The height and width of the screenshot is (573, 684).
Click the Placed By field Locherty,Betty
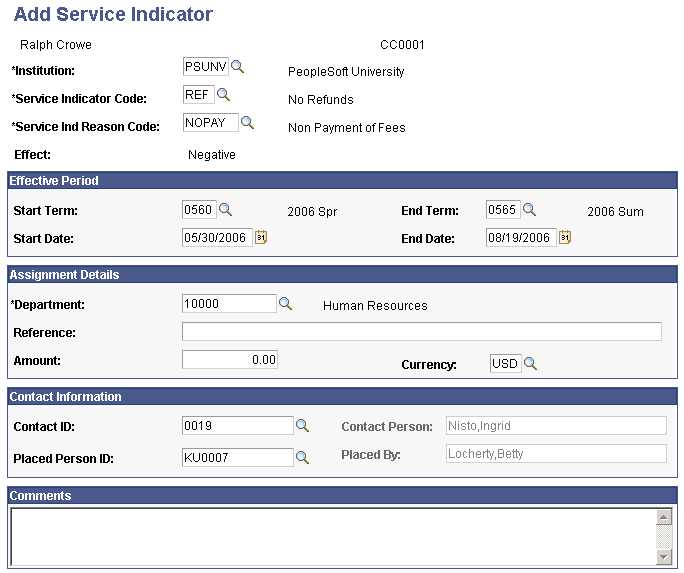[x=556, y=454]
